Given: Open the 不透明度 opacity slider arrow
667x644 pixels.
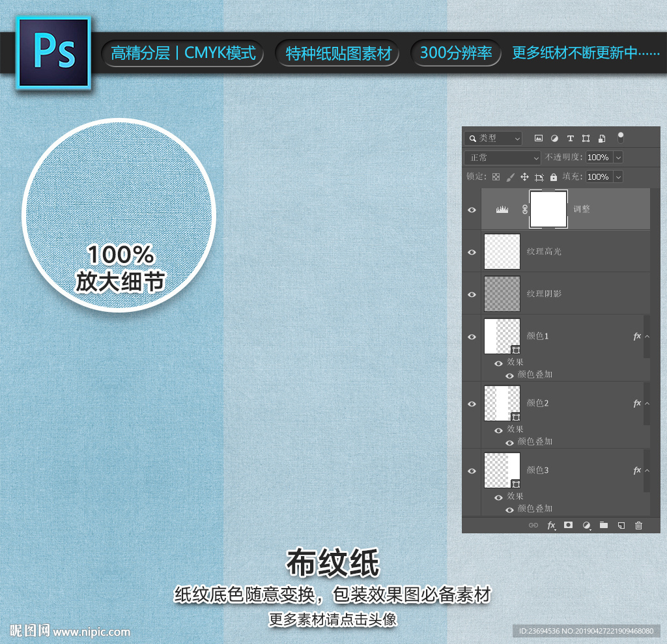Looking at the screenshot, I should pyautogui.click(x=619, y=158).
